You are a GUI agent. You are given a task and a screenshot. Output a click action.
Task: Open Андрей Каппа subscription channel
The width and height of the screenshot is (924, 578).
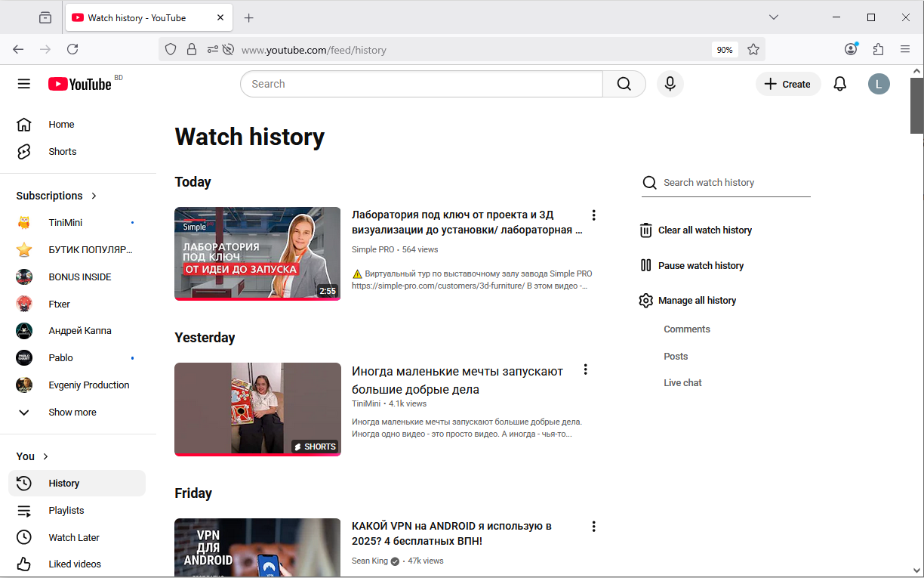pyautogui.click(x=77, y=331)
